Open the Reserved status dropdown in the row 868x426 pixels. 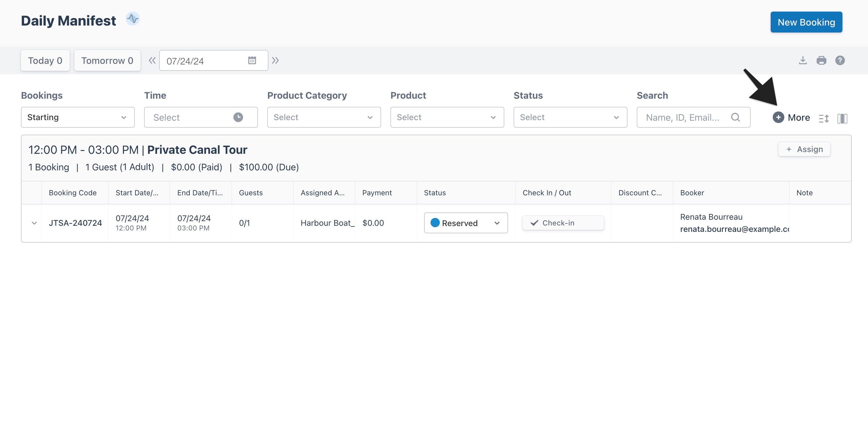[x=466, y=223]
